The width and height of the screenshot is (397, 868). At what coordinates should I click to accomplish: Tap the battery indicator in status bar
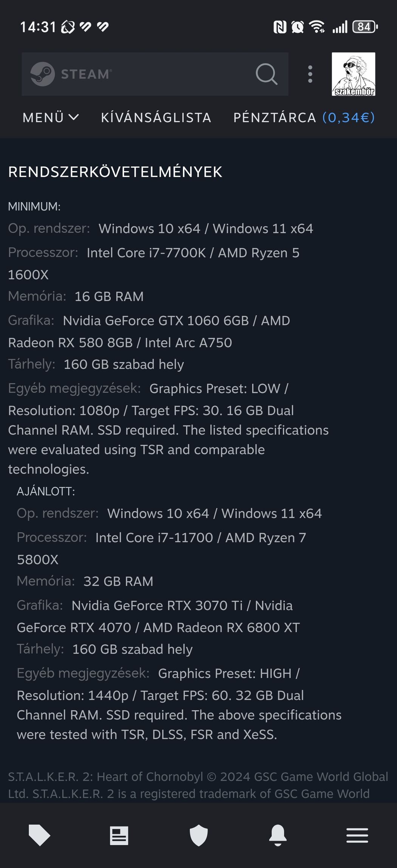[x=365, y=27]
